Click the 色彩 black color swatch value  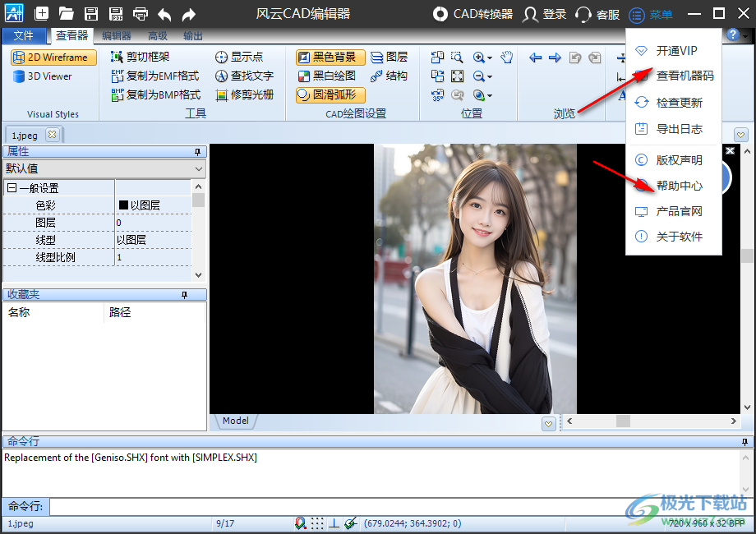point(123,205)
